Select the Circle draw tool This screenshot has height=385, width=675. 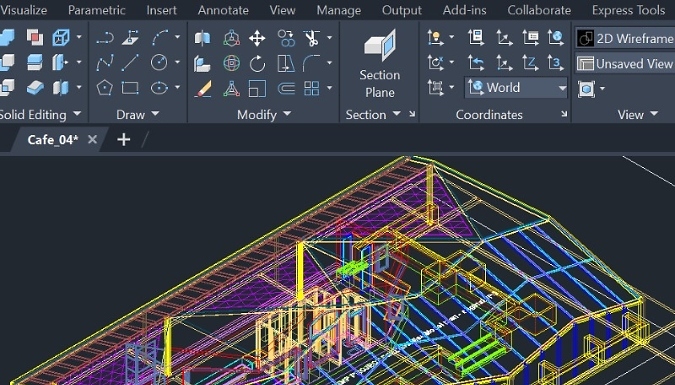159,62
